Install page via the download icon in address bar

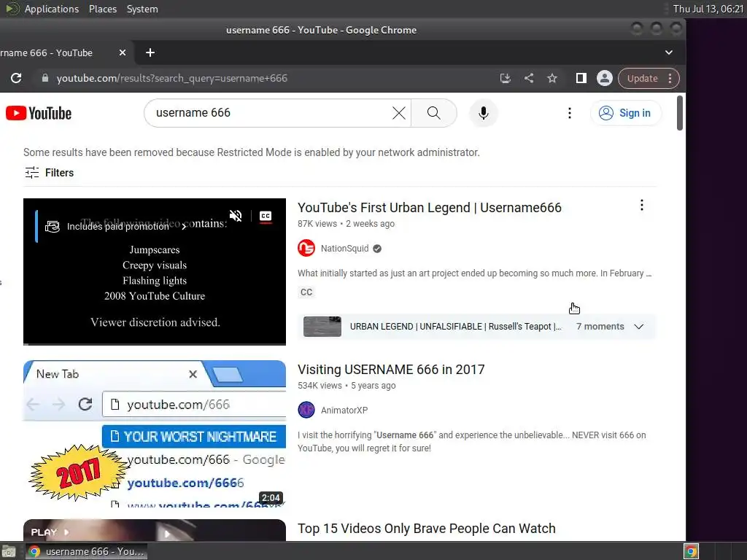pyautogui.click(x=506, y=78)
